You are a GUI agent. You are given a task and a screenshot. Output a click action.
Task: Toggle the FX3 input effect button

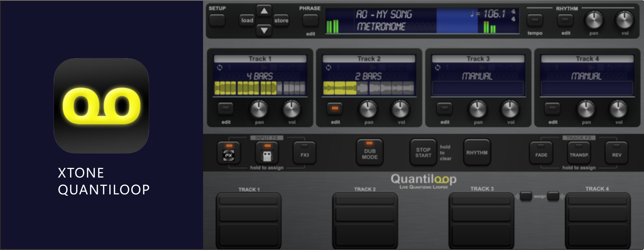tap(305, 152)
